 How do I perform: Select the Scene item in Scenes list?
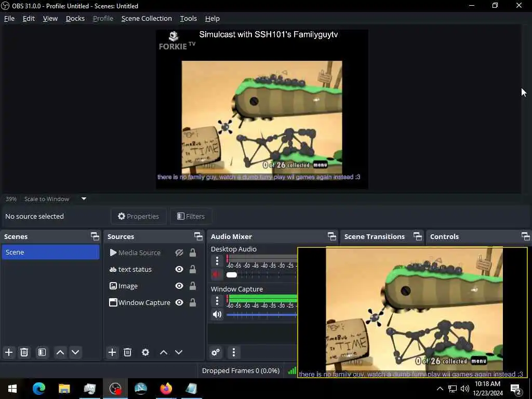pos(50,252)
